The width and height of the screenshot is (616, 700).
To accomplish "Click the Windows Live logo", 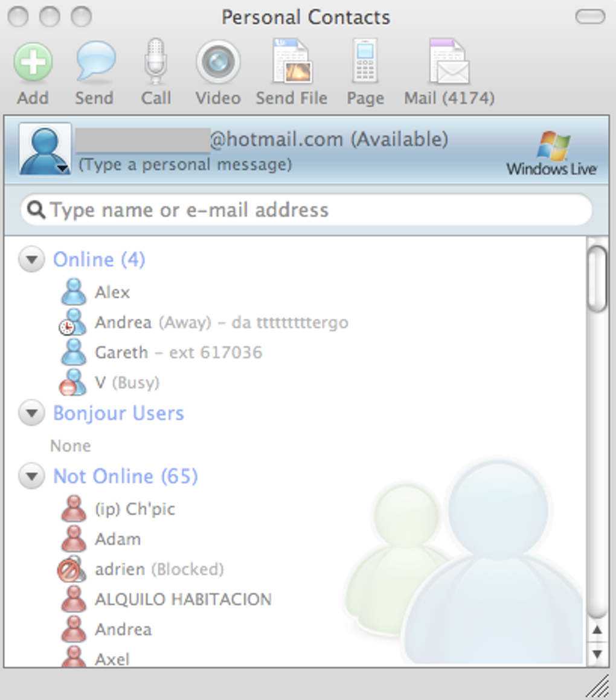I will [551, 153].
